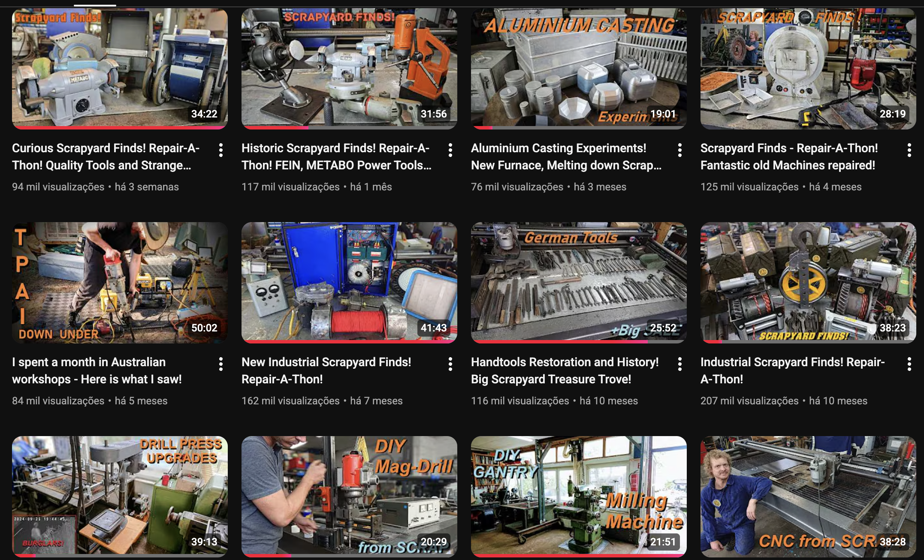924x560 pixels.
Task: Click the DIY Mag-Drill thumbnail
Action: tap(349, 496)
